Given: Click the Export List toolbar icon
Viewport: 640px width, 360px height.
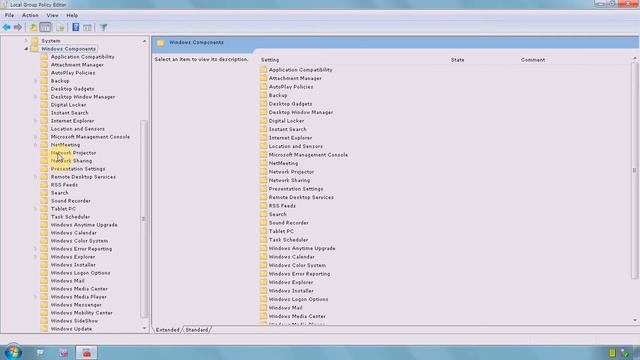Looking at the screenshot, I should [x=60, y=27].
